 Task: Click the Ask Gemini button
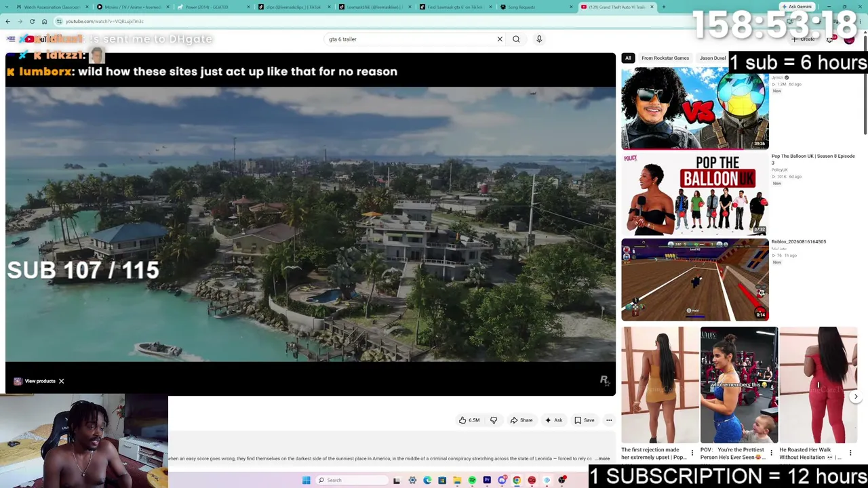[x=797, y=7]
